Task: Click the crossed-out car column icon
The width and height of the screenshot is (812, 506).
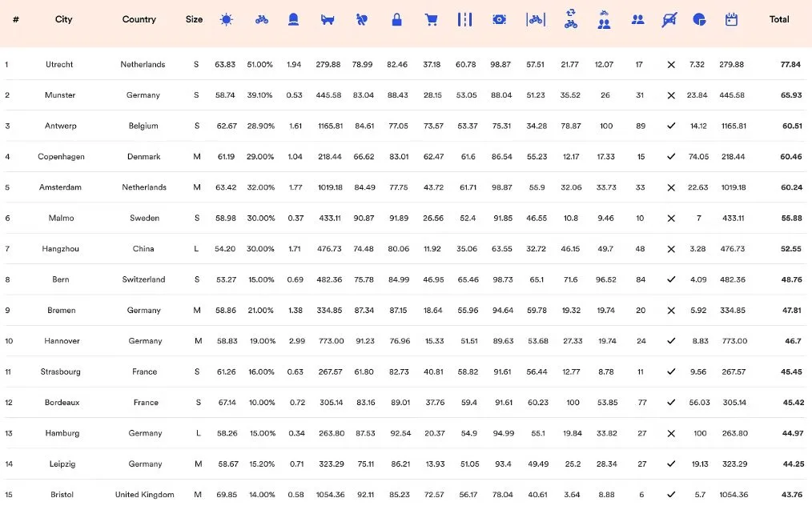Action: click(669, 20)
